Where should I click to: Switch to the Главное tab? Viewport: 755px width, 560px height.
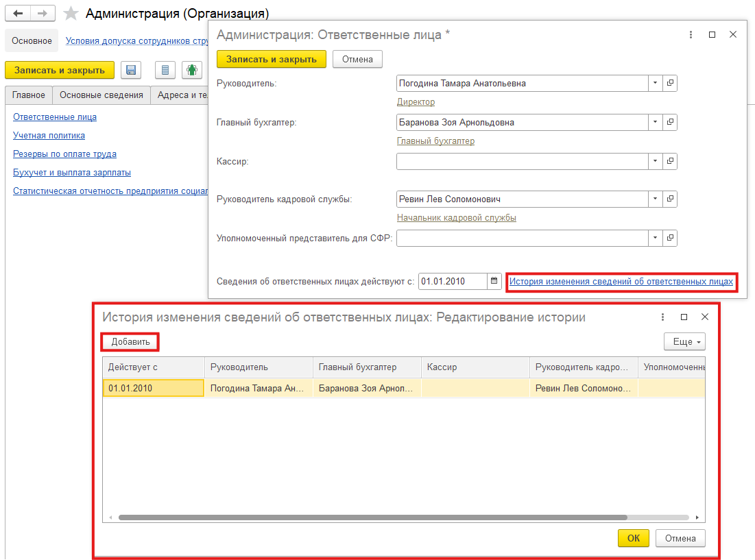click(28, 95)
